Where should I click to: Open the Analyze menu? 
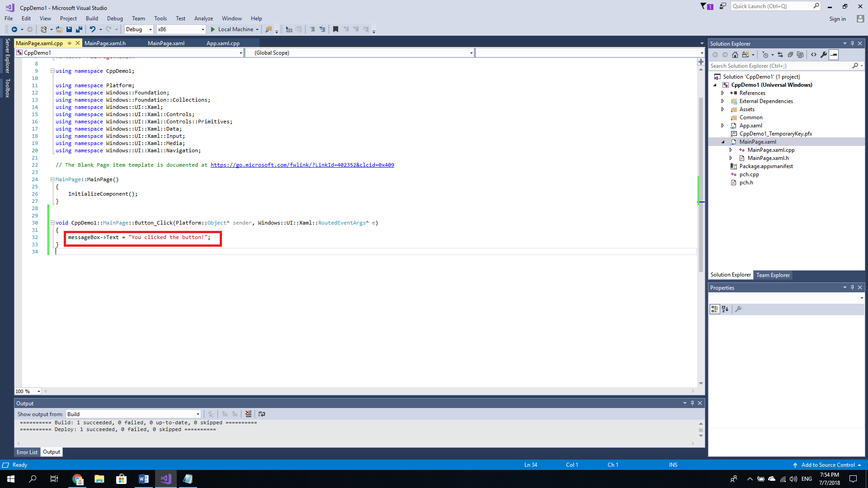point(203,19)
